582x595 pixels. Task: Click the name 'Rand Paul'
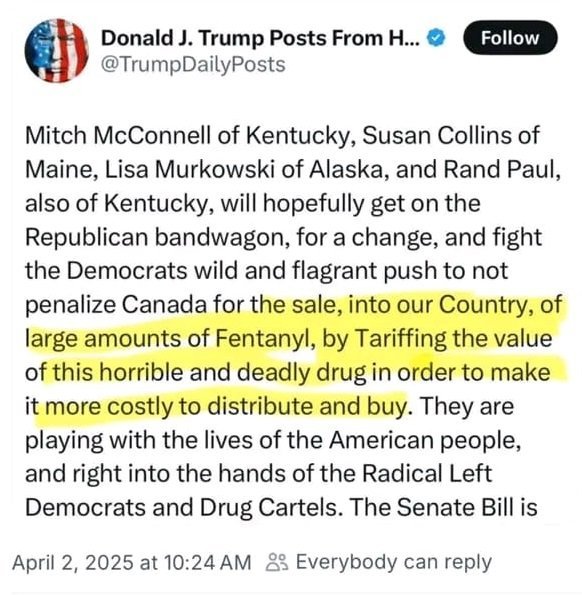tap(499, 169)
